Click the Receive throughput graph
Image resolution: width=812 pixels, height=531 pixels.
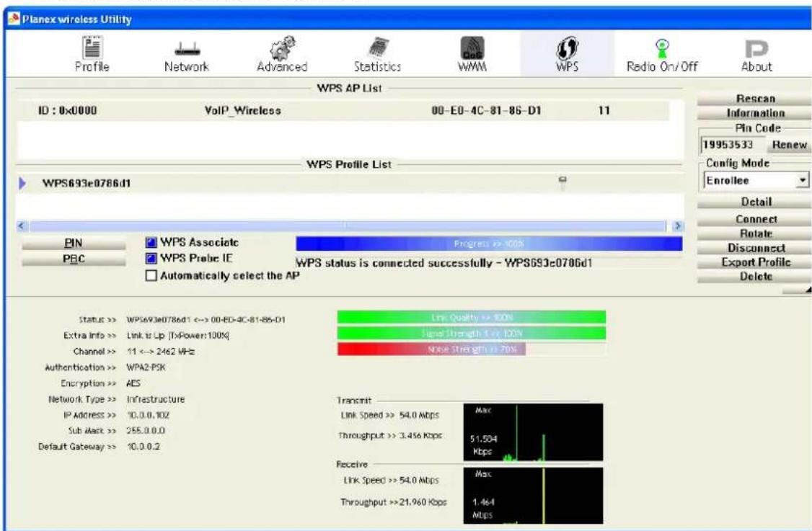click(x=533, y=496)
